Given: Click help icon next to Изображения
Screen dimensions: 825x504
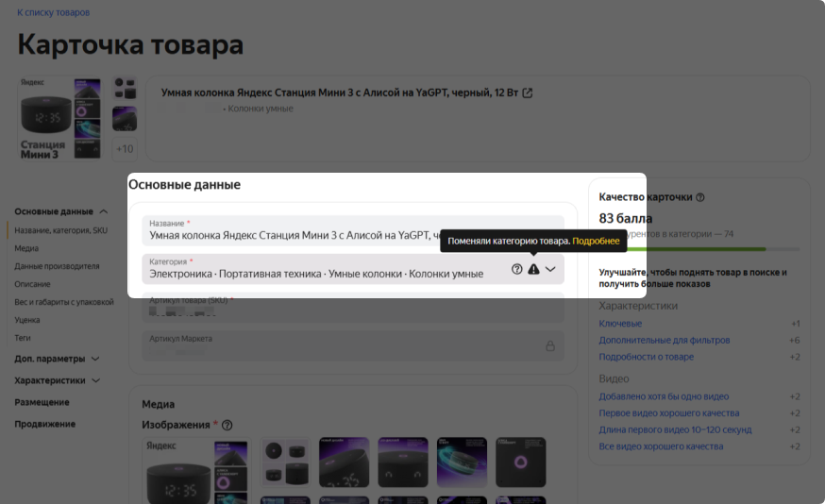Looking at the screenshot, I should tap(227, 426).
